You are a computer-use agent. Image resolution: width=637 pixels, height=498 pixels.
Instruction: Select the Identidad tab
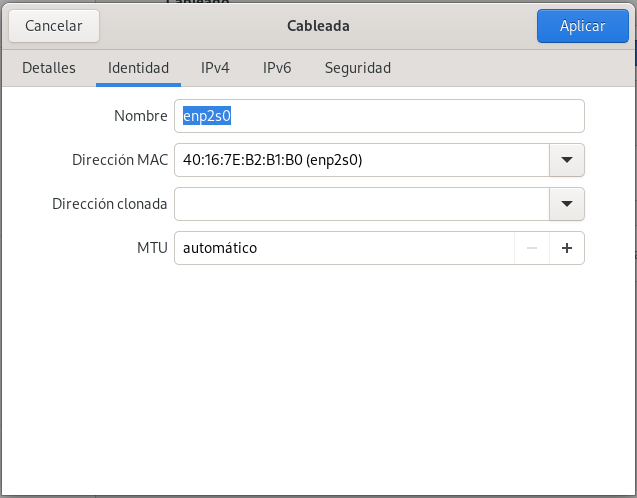point(138,68)
